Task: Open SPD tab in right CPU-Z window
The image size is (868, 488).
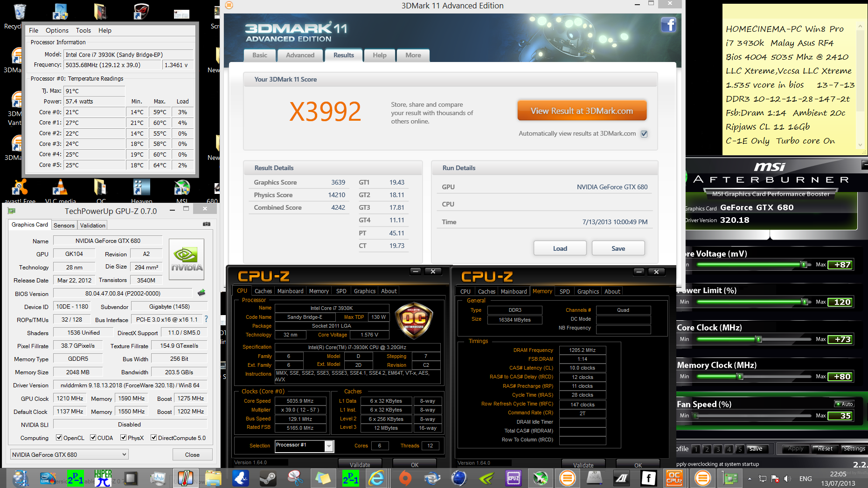Action: pos(564,291)
